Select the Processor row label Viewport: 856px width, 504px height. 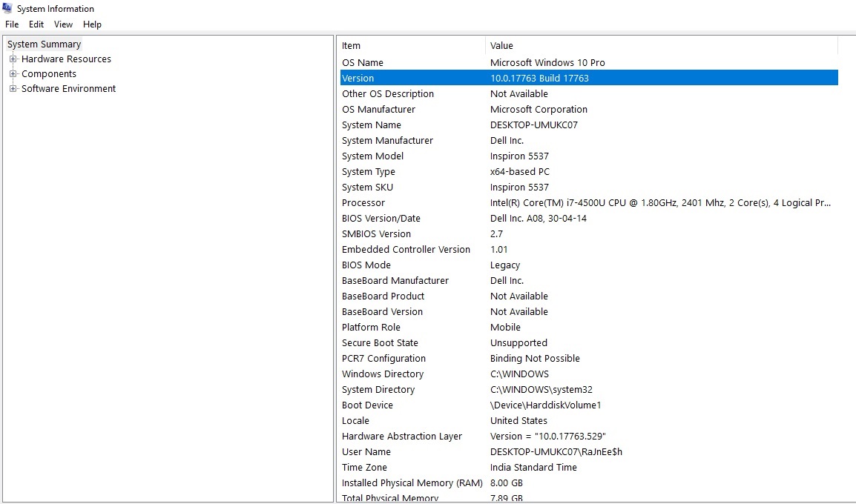pyautogui.click(x=363, y=202)
